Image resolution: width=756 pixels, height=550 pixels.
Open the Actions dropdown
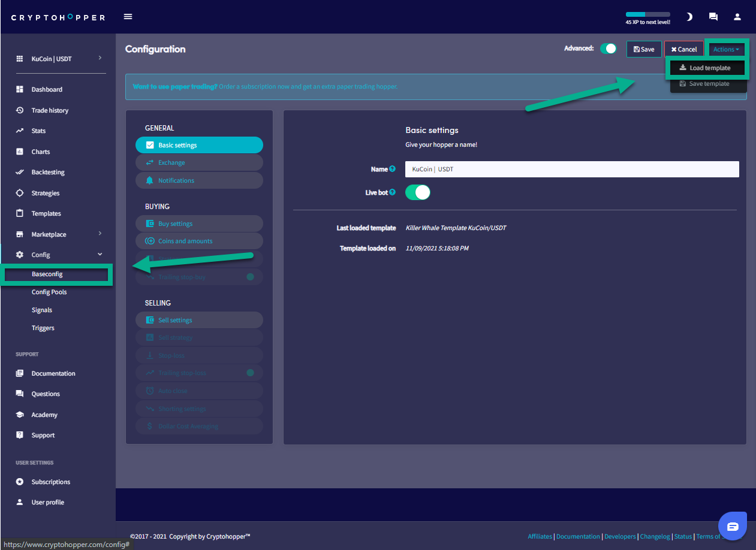[x=726, y=49]
